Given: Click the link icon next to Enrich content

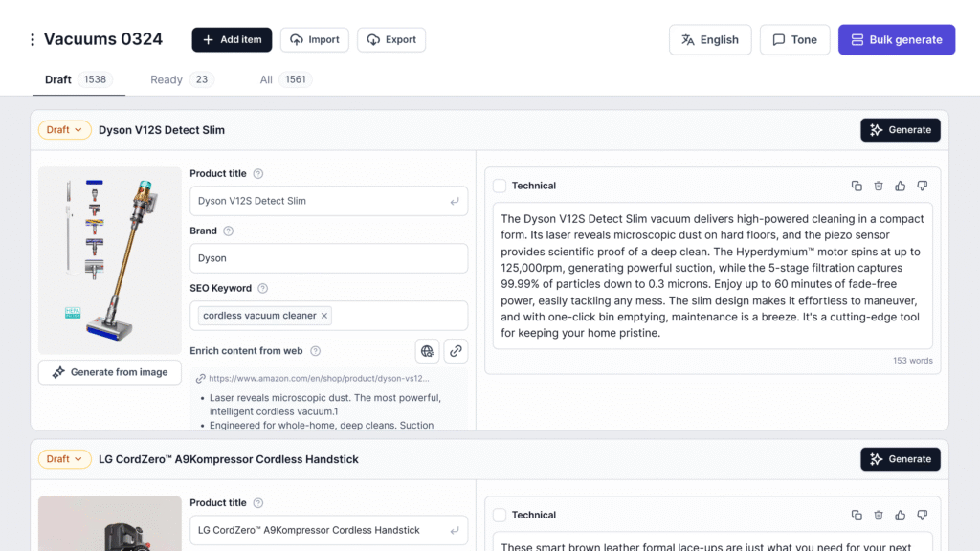Looking at the screenshot, I should coord(457,351).
